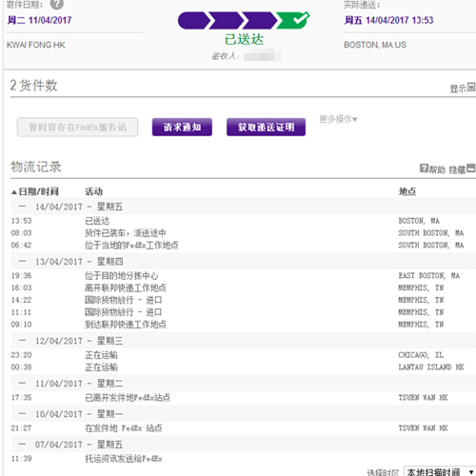
Task: Click the first purple progress step
Action: click(194, 21)
